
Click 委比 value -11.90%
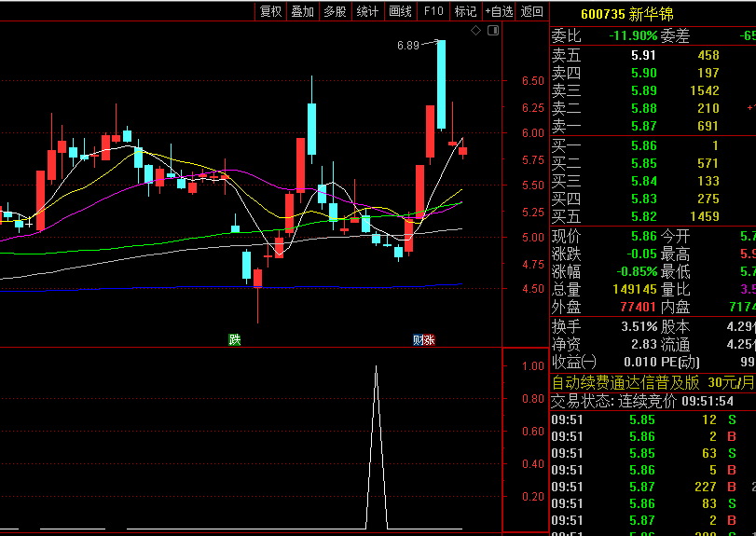point(633,35)
